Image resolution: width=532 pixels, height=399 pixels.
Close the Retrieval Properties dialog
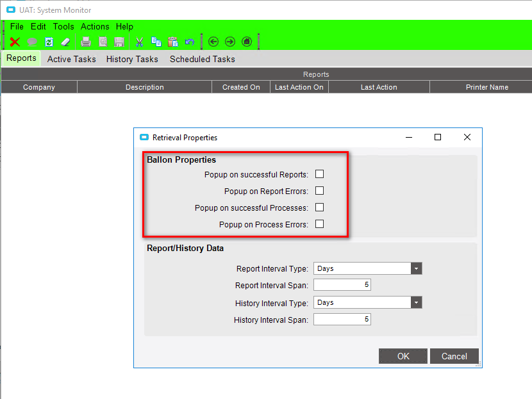pos(467,137)
